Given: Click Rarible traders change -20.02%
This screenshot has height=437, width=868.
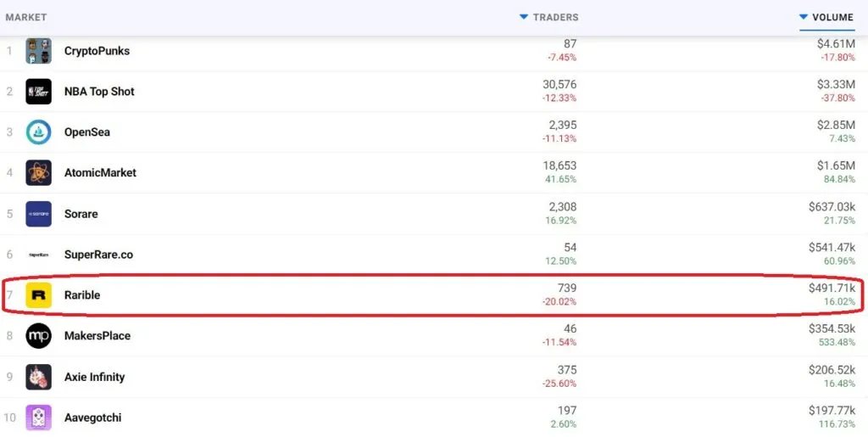Looking at the screenshot, I should pyautogui.click(x=559, y=302).
